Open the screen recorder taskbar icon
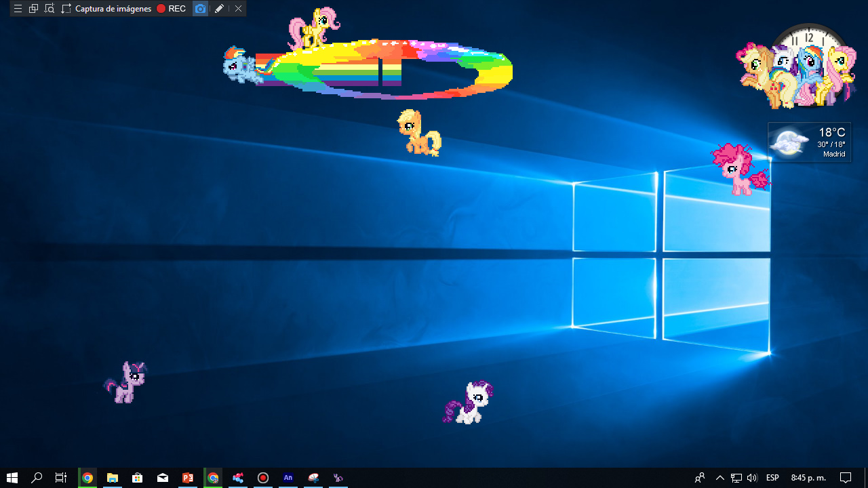868x488 pixels. (263, 478)
